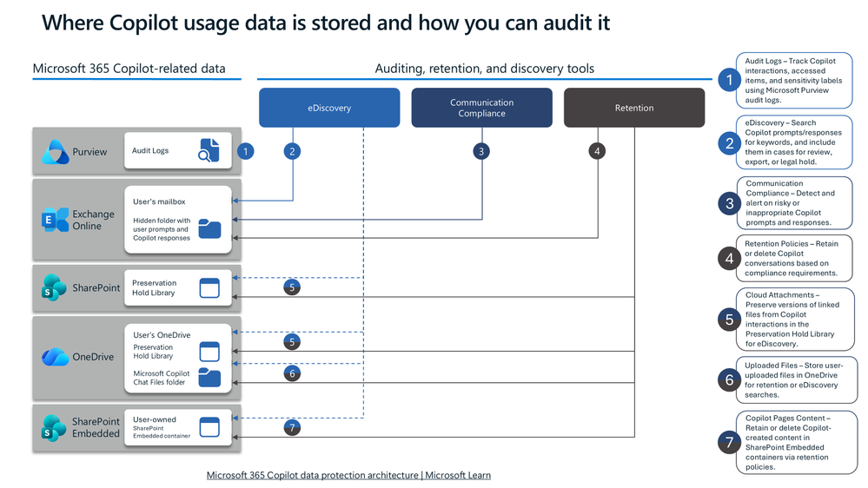Click the 'Auditing, retention, and discovery tools' heading
Image resolution: width=868 pixels, height=488 pixels.
point(484,69)
